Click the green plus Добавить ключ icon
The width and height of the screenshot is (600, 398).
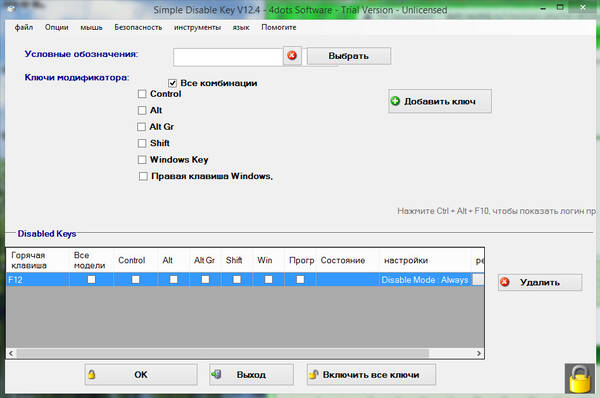click(395, 101)
